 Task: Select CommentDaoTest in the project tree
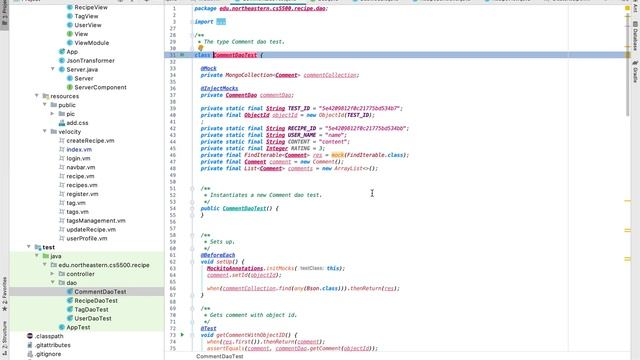(x=100, y=292)
